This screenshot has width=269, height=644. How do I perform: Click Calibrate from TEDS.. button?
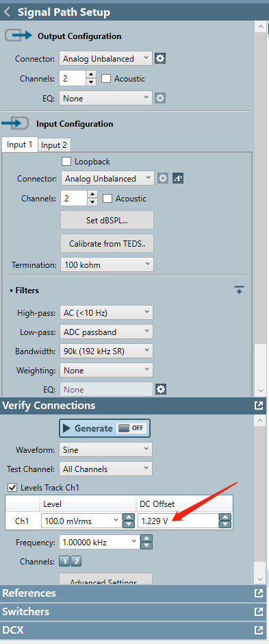[107, 243]
